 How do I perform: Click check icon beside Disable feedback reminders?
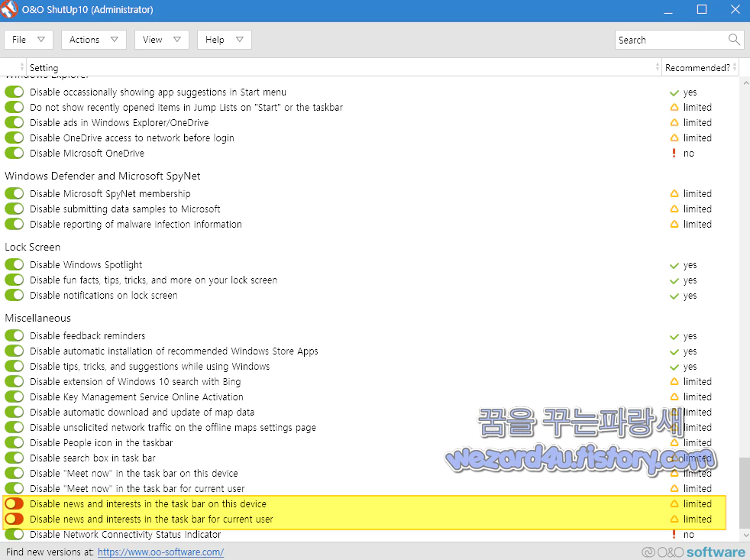coord(674,336)
